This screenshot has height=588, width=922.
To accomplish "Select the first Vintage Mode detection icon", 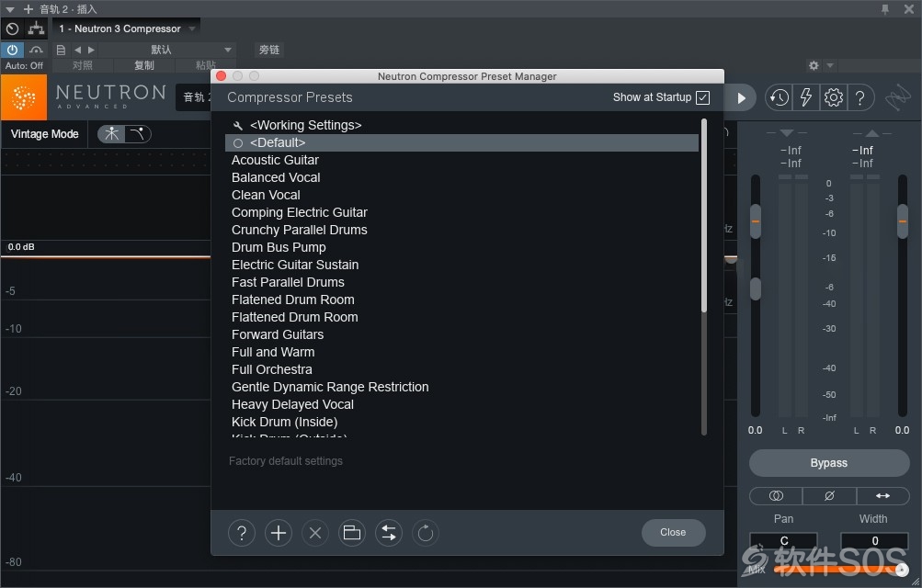I will tap(111, 134).
